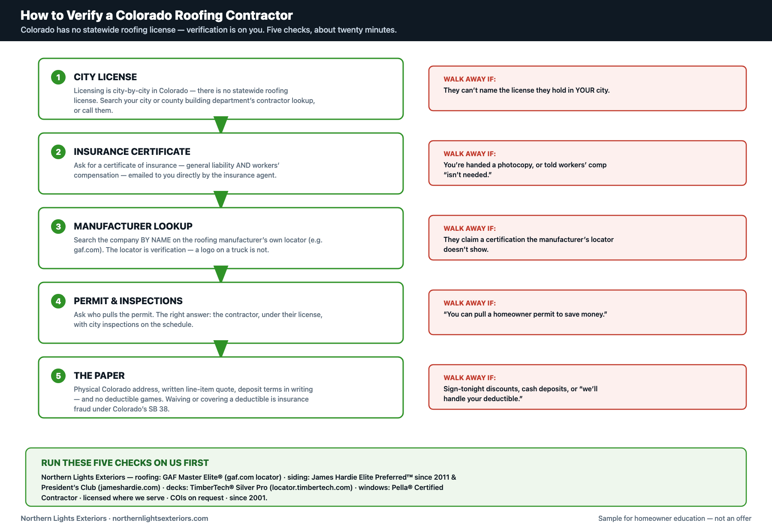Click the 'MANUFACTURER LOOKUP' heading
772x532 pixels.
coord(133,227)
